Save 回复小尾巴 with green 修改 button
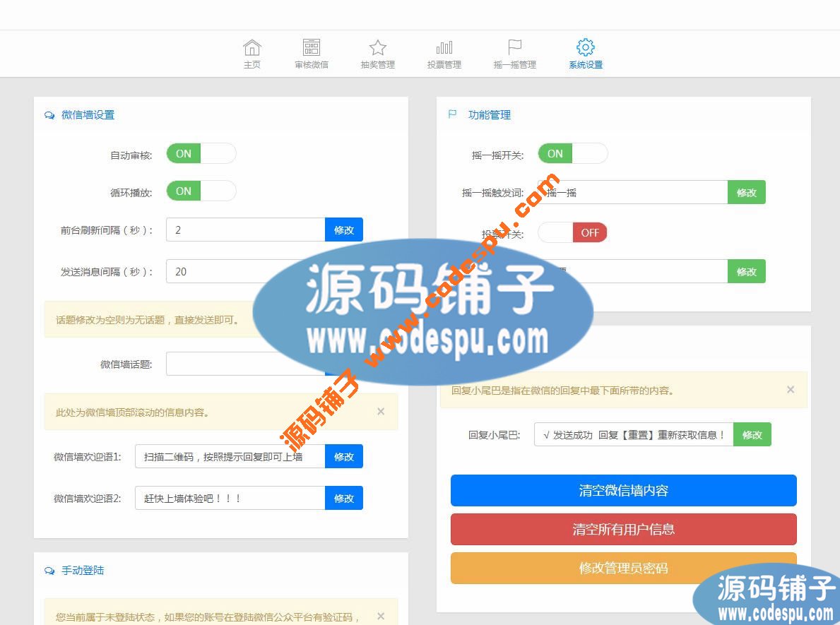Screen dimensions: 840x625 pos(752,434)
